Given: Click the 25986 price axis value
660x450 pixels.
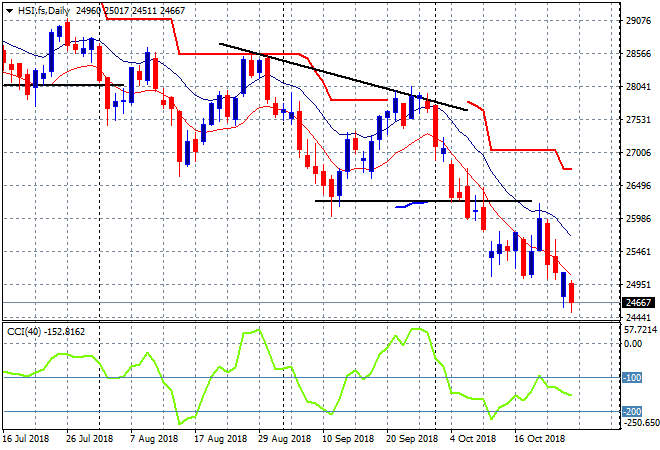Looking at the screenshot, I should [x=638, y=219].
